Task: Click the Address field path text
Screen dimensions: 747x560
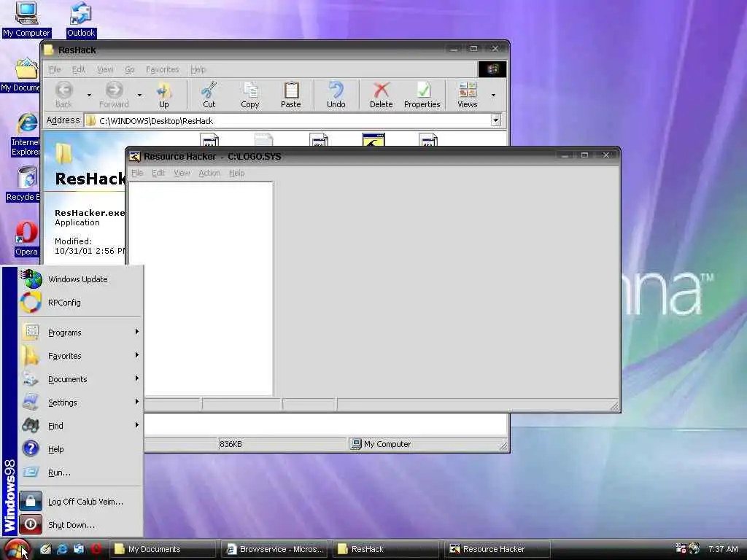Action: point(156,121)
